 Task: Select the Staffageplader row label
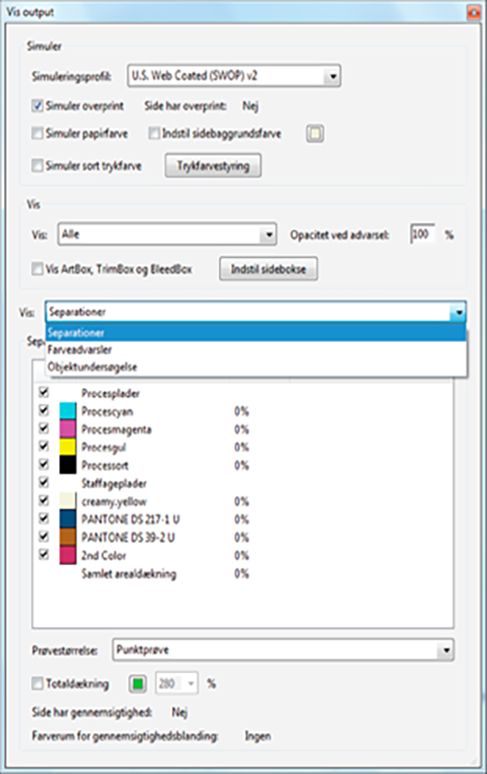[x=114, y=484]
